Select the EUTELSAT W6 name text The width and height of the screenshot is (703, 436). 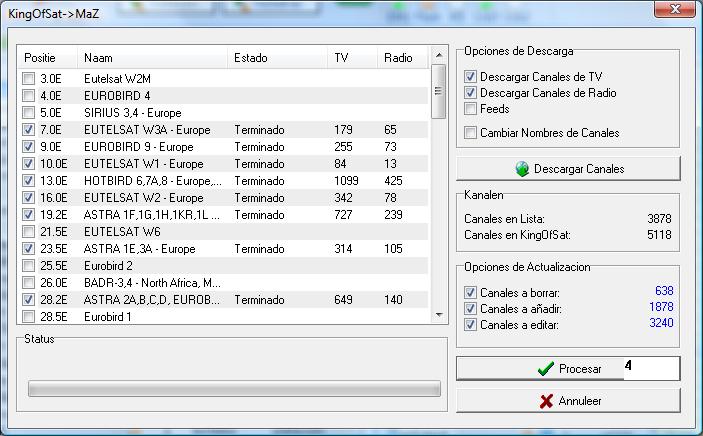[122, 232]
